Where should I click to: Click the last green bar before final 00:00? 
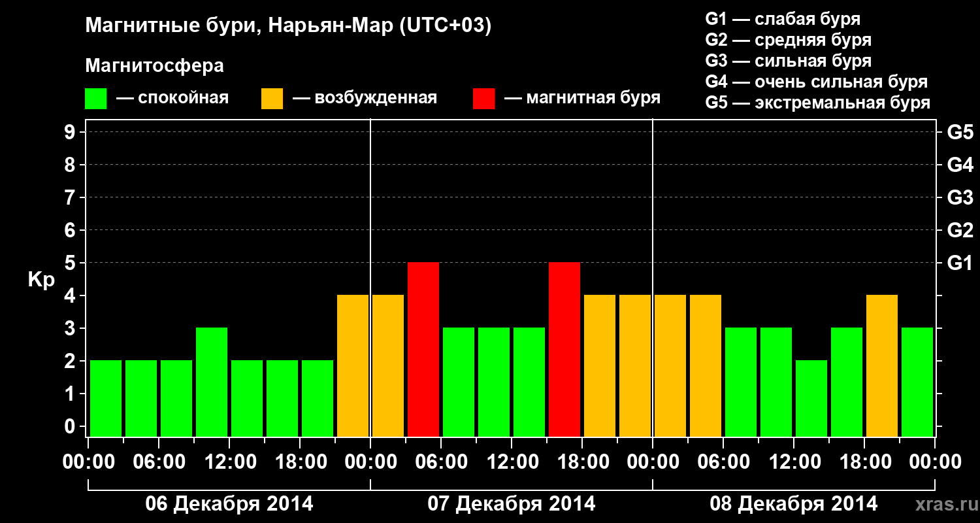coord(917,382)
